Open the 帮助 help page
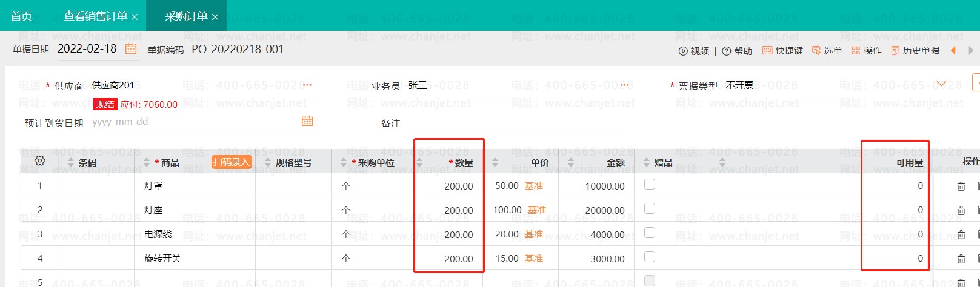This screenshot has width=980, height=287. point(737,51)
